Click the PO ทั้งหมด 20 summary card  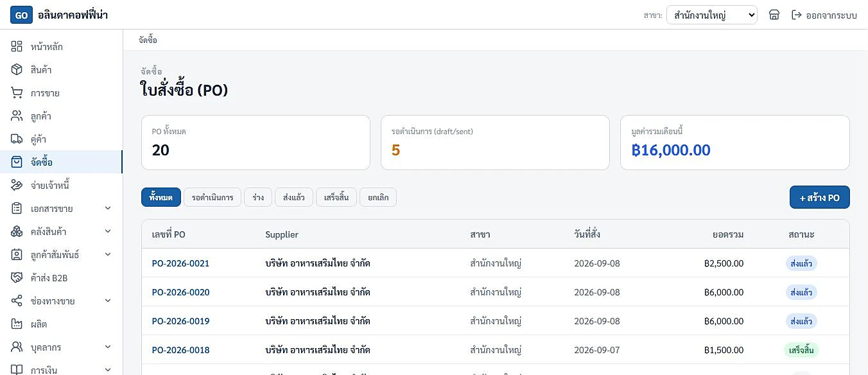[x=256, y=143]
